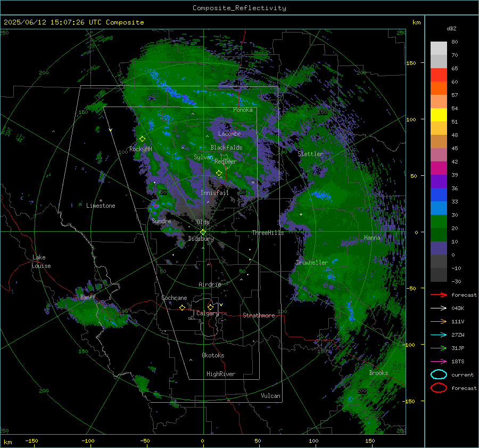Click the Composite_Reflectivity title
Screen dimensions: 479x448
(x=240, y=8)
